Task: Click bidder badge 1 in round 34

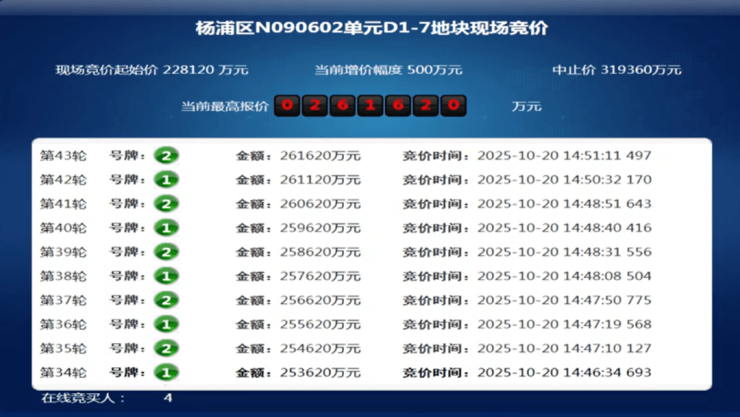Action: [166, 373]
